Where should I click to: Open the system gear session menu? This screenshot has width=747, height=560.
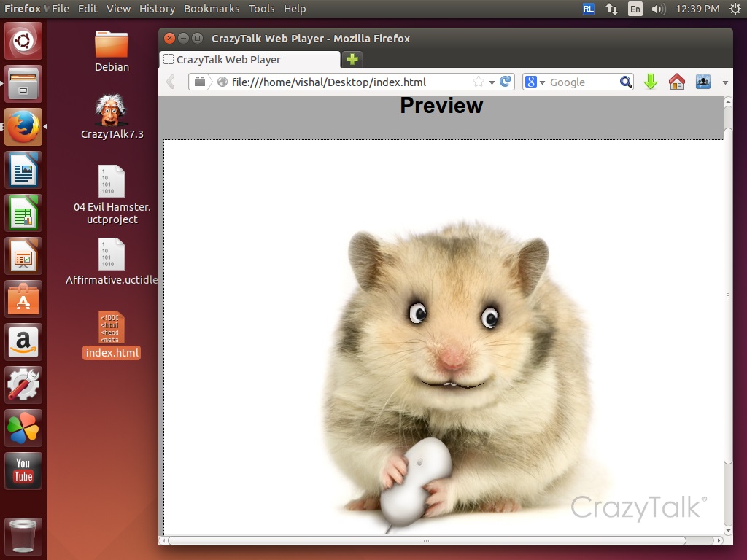735,9
